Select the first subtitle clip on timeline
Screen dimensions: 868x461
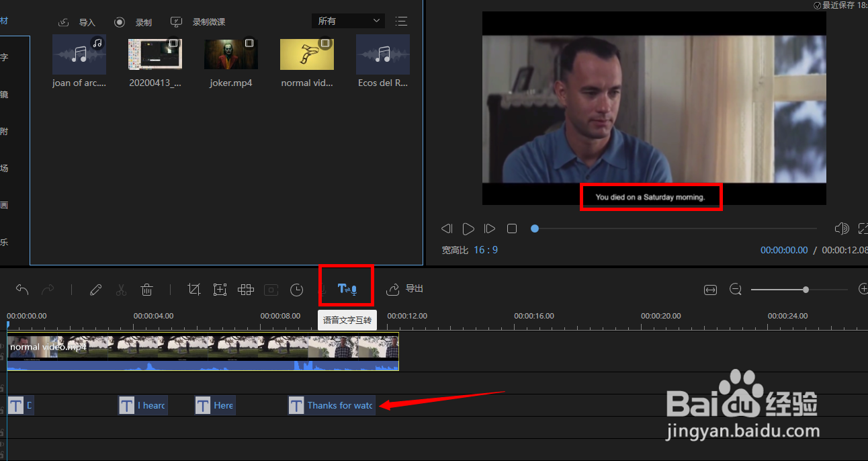pyautogui.click(x=20, y=405)
